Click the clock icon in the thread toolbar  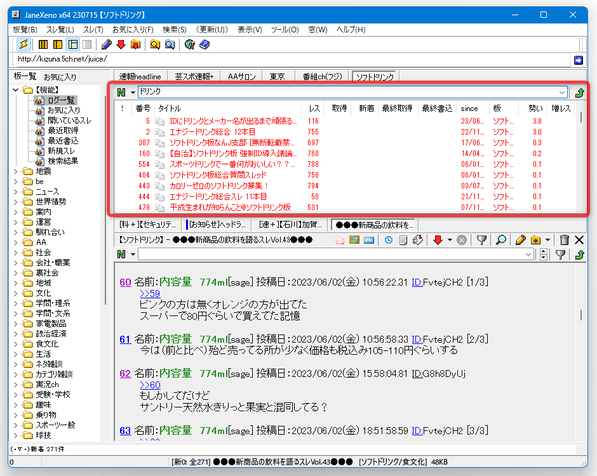click(x=388, y=240)
